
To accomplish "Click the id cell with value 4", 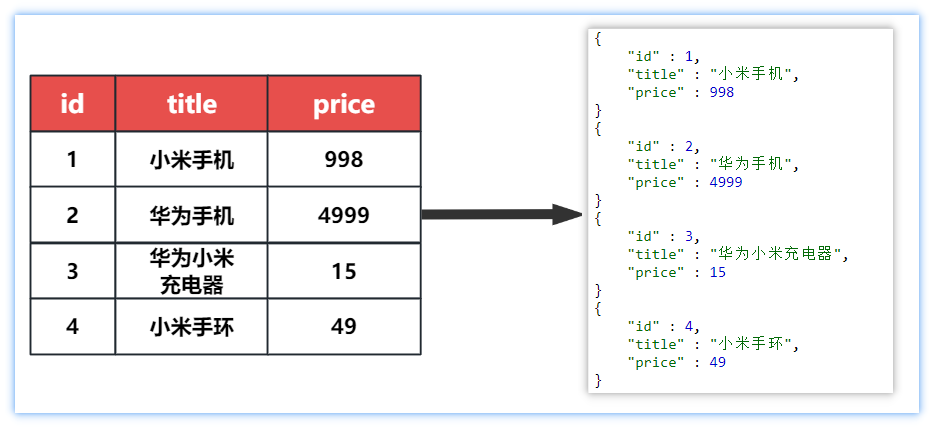I will (x=72, y=326).
